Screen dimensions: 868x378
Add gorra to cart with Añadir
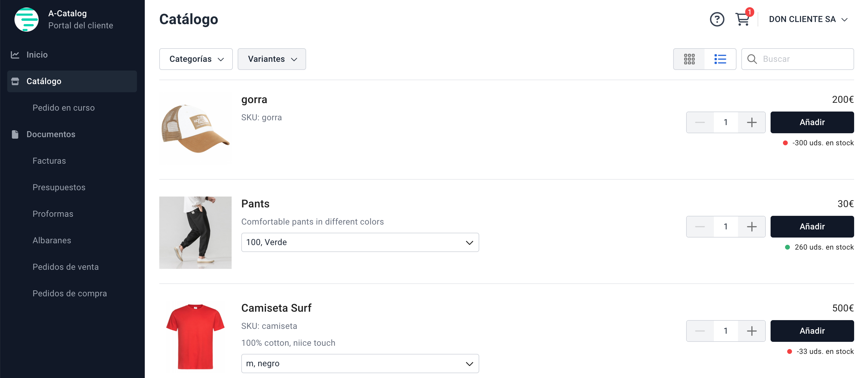pos(812,122)
